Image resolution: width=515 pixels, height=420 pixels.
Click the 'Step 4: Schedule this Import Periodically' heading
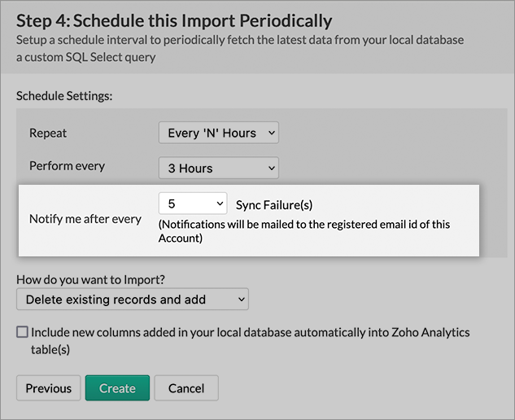(x=174, y=20)
